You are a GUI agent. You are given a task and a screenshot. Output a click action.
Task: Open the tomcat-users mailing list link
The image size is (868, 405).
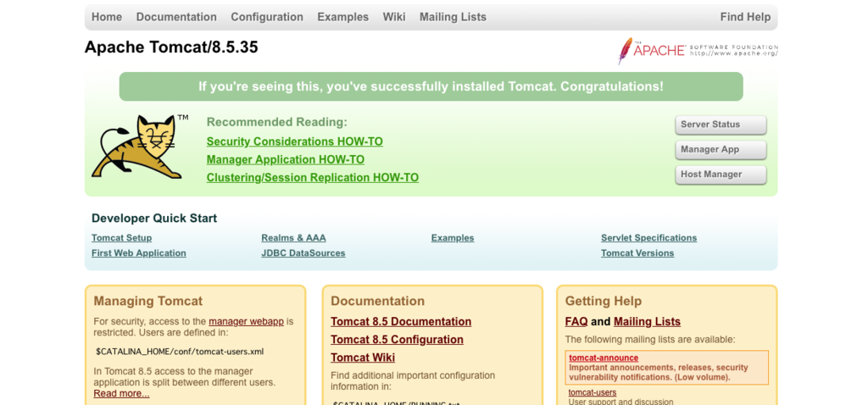pyautogui.click(x=593, y=393)
